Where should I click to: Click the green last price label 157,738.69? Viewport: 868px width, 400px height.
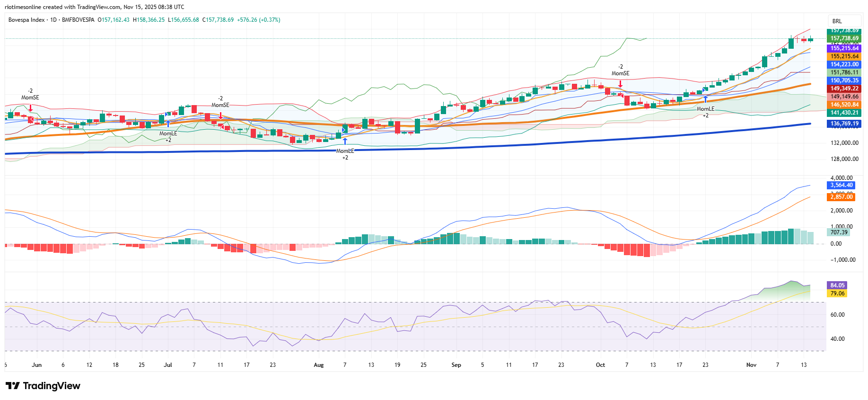(844, 38)
